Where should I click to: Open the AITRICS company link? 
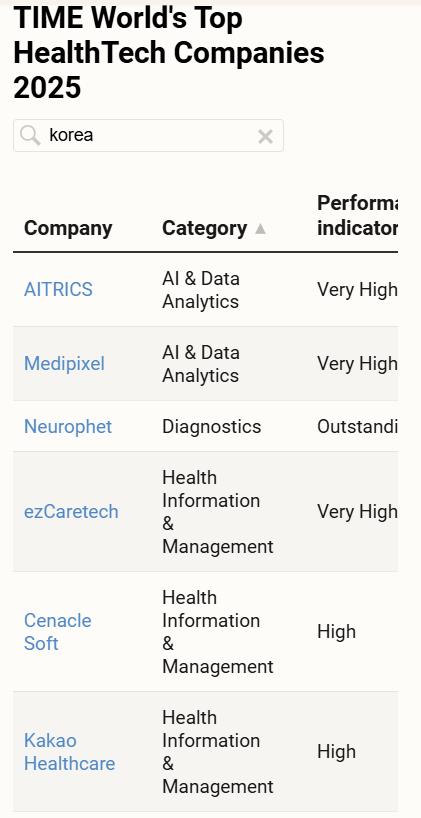[58, 289]
